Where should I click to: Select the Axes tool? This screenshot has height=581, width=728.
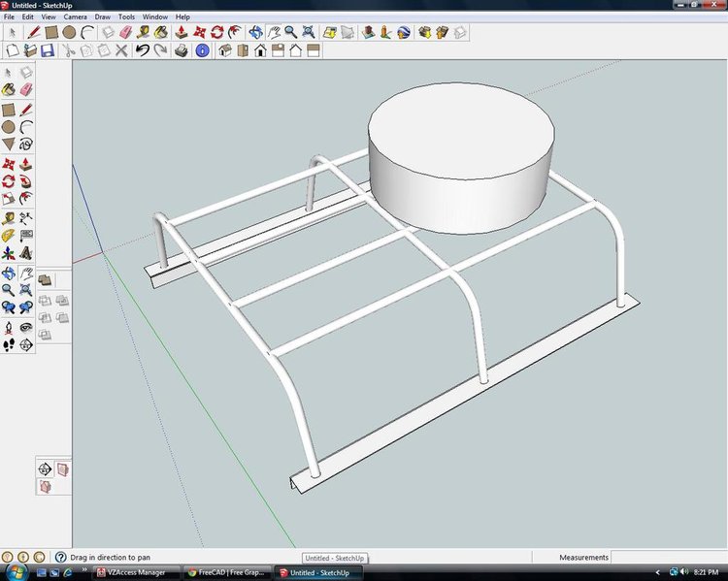[9, 253]
